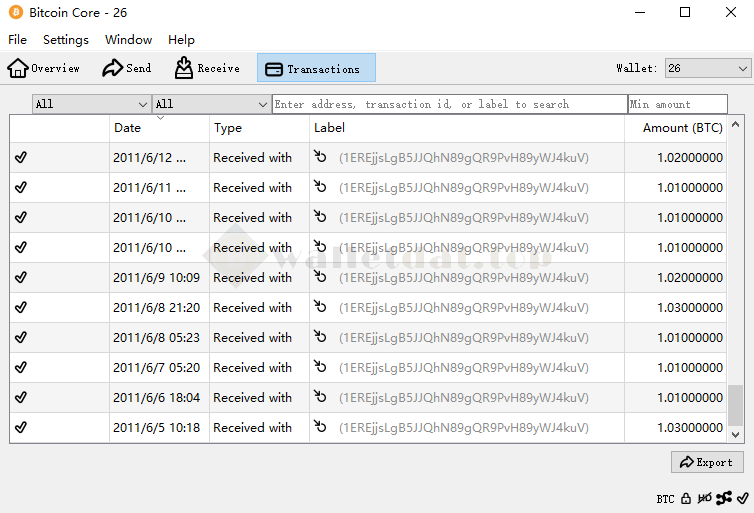Click the wallet encryption lock icon
The width and height of the screenshot is (754, 513).
tap(686, 498)
